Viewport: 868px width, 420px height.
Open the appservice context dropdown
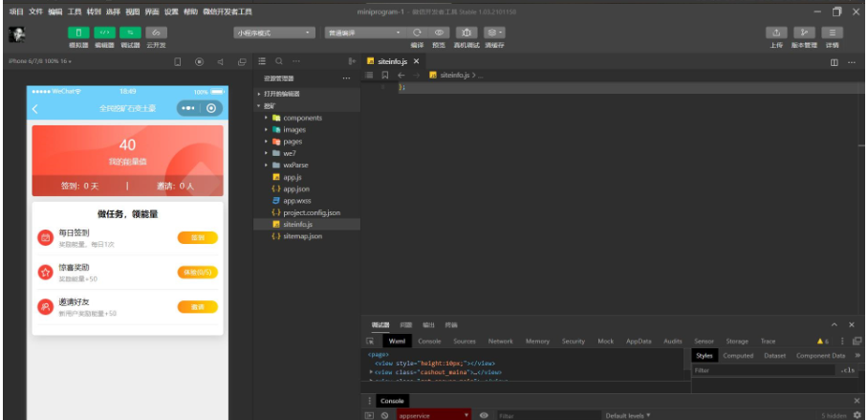(x=433, y=415)
